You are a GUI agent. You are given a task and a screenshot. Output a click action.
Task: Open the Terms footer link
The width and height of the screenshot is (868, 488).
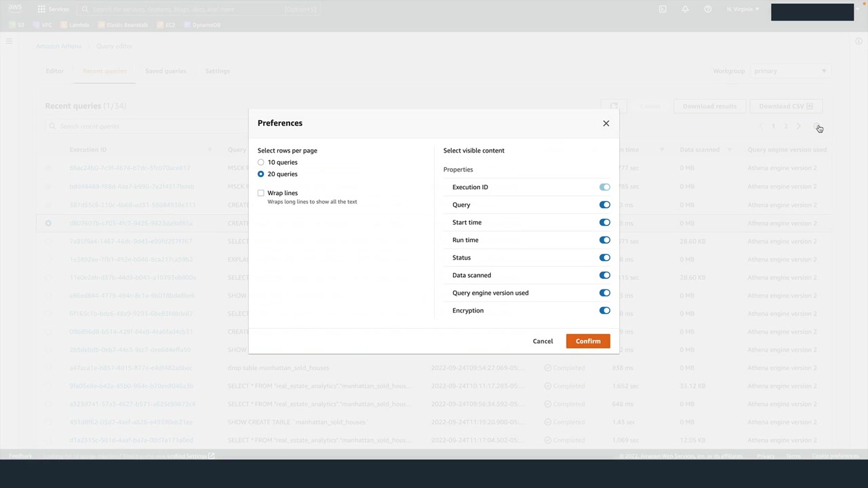[793, 456]
